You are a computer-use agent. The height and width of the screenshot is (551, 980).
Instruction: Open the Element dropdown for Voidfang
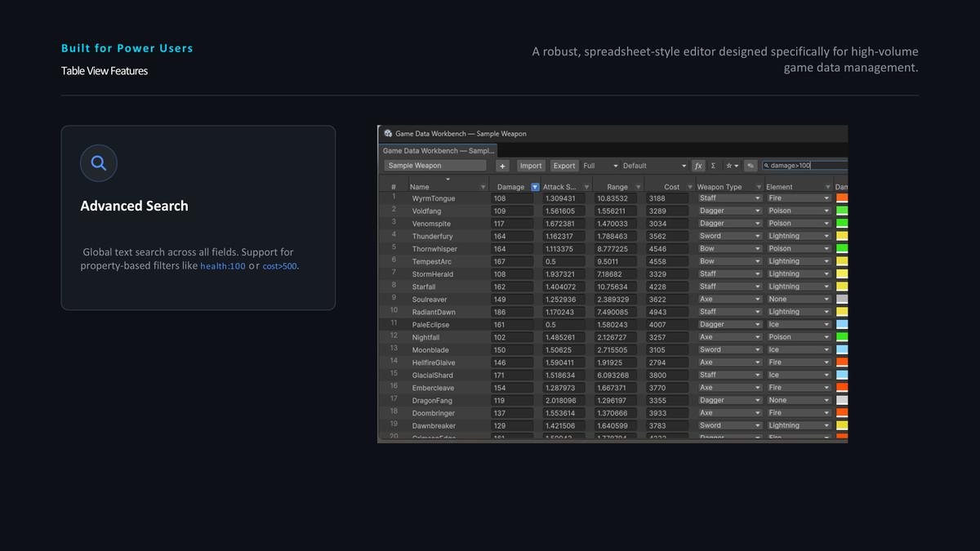coord(799,211)
